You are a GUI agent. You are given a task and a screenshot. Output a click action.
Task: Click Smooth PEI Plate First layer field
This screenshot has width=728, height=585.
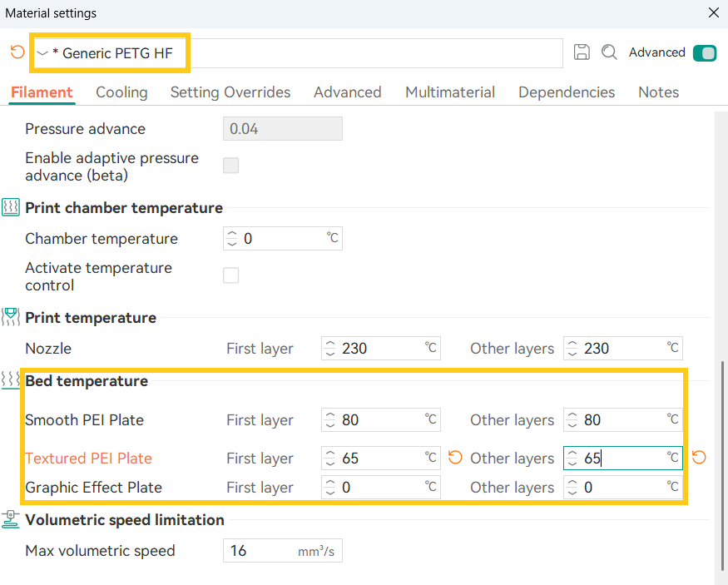pyautogui.click(x=381, y=419)
